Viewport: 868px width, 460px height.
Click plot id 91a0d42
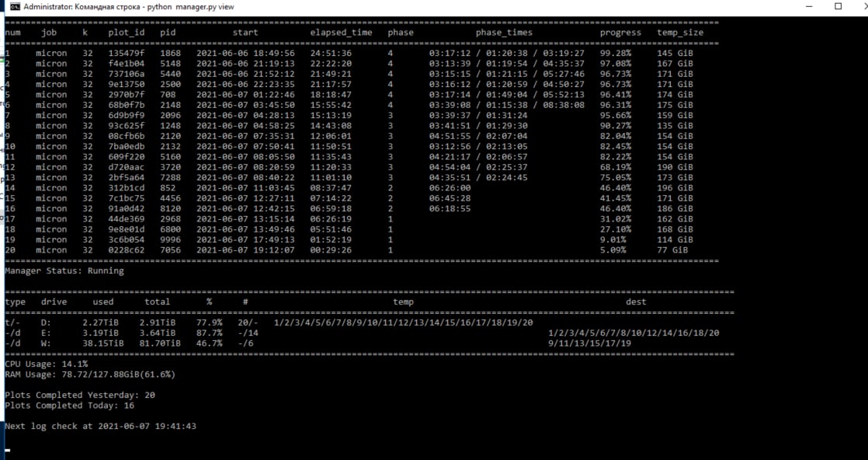point(127,208)
